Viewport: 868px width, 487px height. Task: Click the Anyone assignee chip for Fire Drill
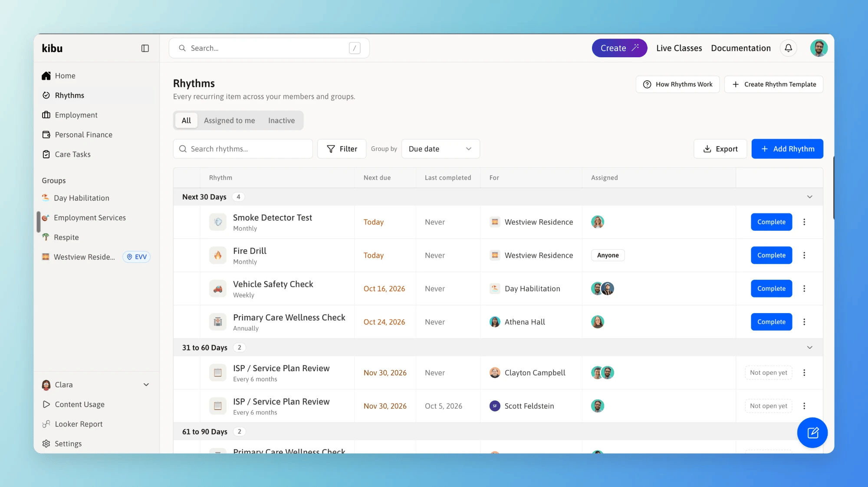(x=608, y=255)
